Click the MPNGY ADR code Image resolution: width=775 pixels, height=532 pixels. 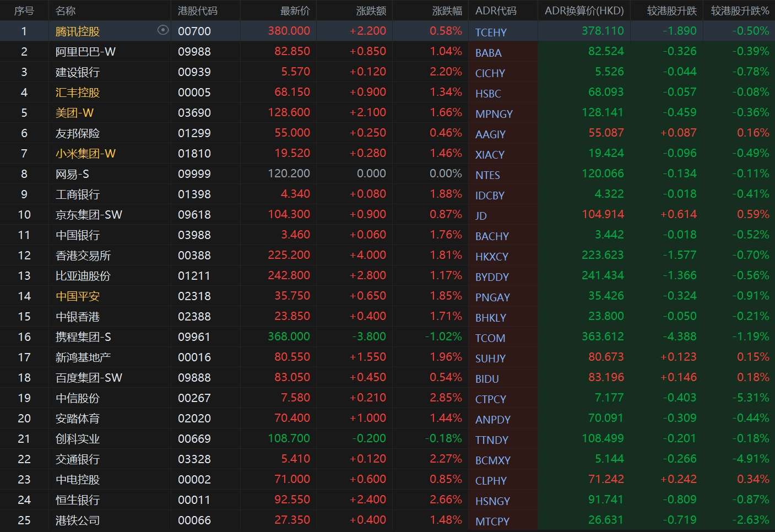[494, 114]
